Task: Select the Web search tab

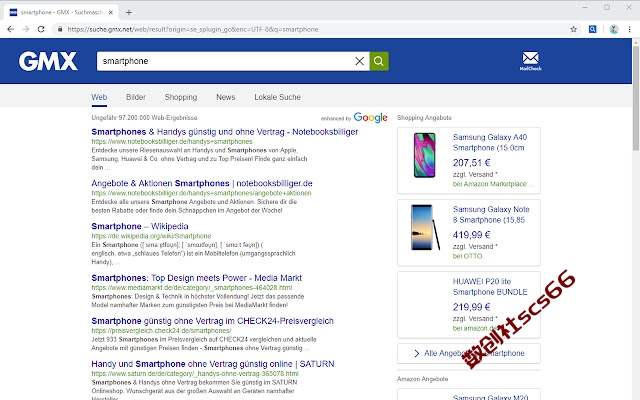Action: (x=99, y=97)
